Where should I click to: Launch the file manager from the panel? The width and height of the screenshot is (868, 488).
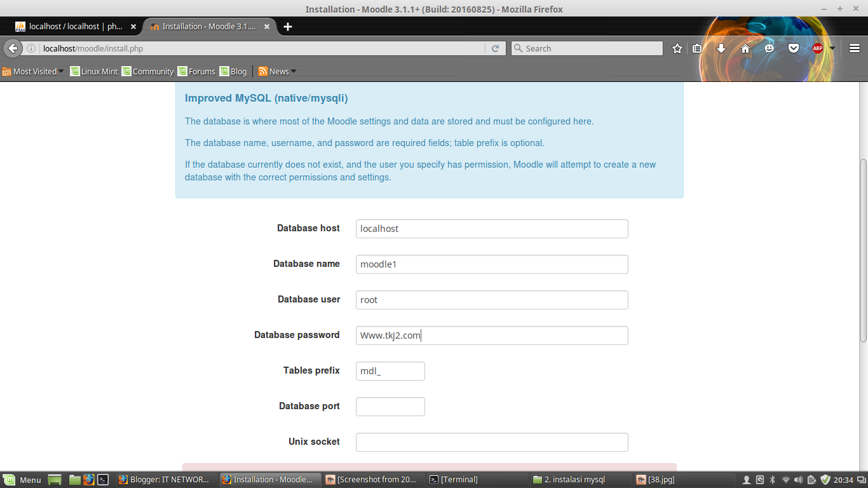tap(75, 480)
